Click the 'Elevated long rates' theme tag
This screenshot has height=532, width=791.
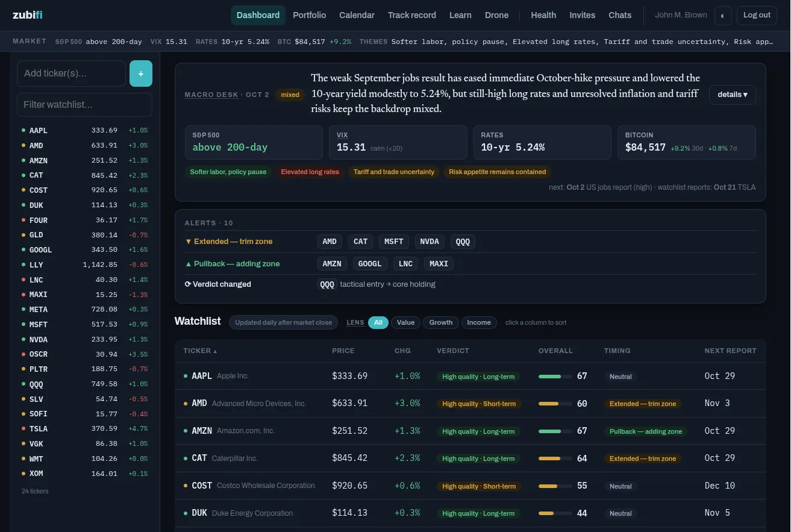click(310, 172)
